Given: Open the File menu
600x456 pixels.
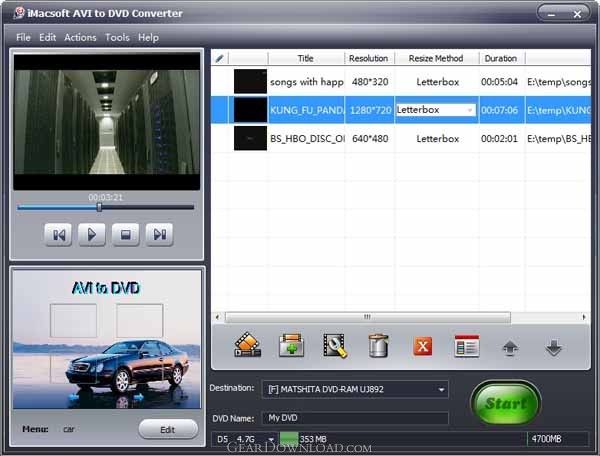Looking at the screenshot, I should click(23, 37).
